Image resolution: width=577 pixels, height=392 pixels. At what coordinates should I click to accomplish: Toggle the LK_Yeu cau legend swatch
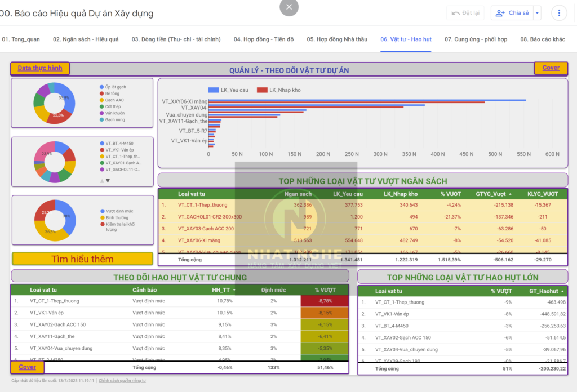tap(214, 90)
